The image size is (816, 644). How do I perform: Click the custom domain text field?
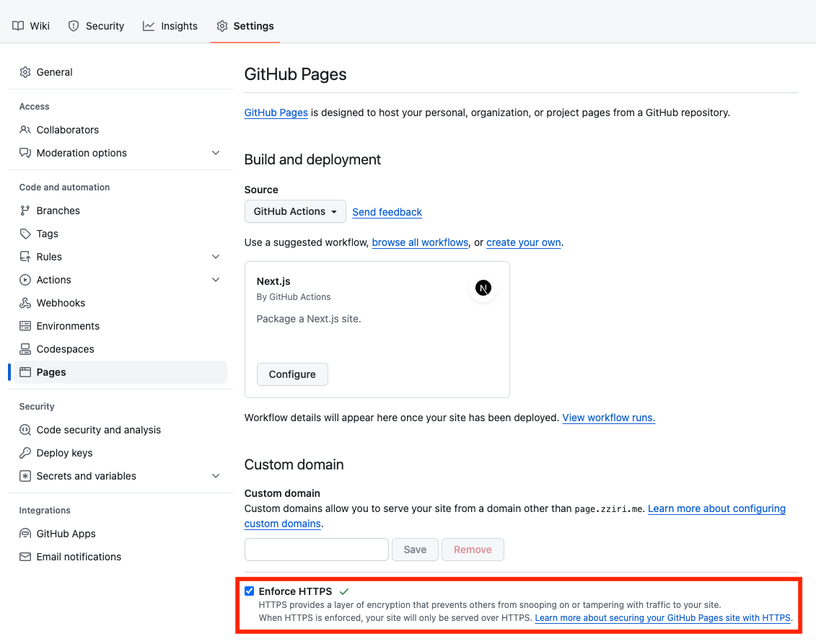tap(317, 550)
